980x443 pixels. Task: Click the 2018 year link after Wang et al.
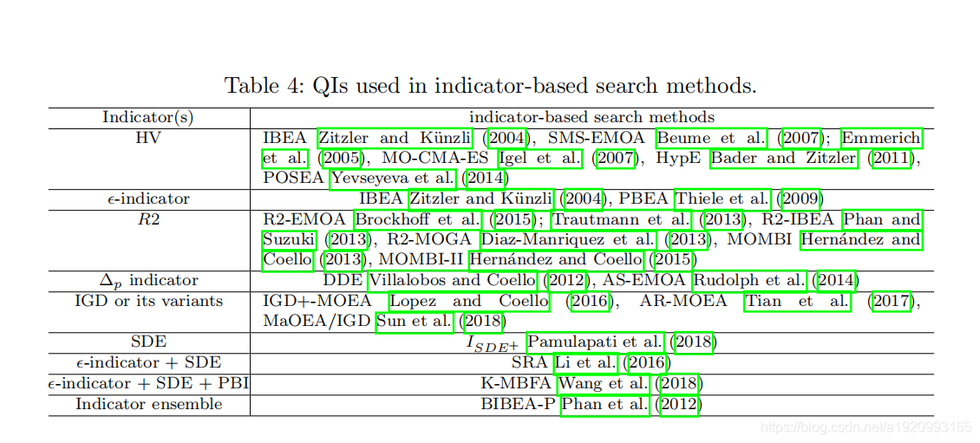(679, 384)
